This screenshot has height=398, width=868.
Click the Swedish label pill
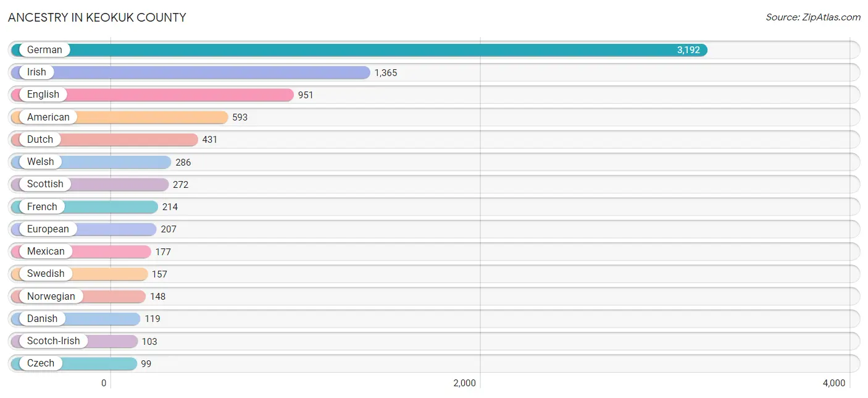pyautogui.click(x=46, y=274)
